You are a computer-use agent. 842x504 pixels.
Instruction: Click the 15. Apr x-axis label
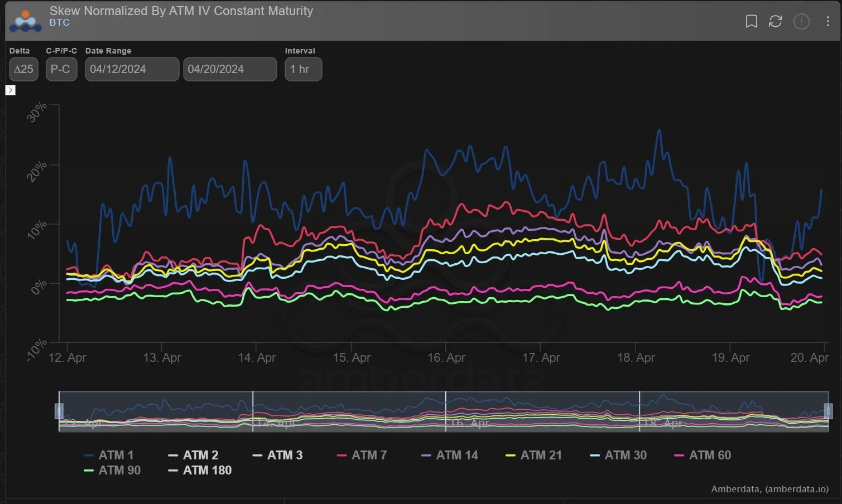pyautogui.click(x=352, y=357)
